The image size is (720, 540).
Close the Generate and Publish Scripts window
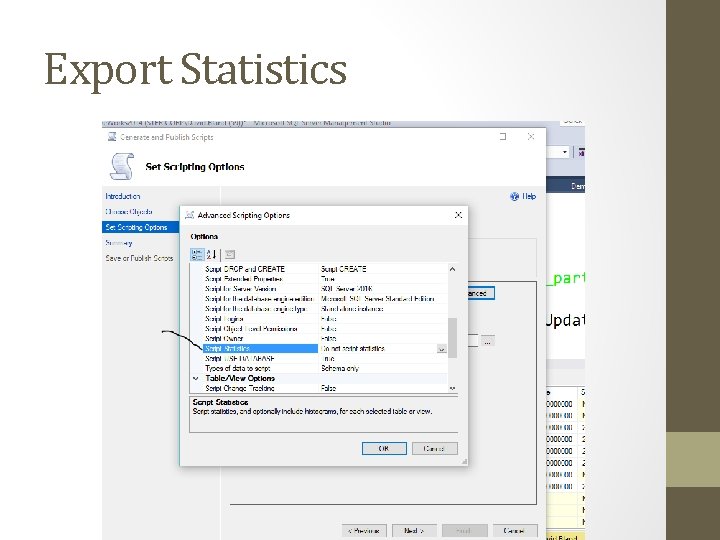[531, 136]
